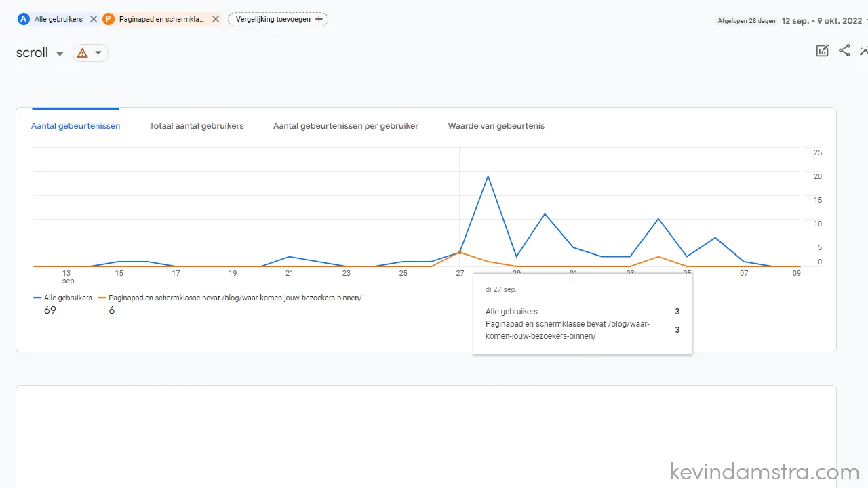Viewport: 868px width, 488px height.
Task: Click the orange 'P' Paginapad badge
Action: pyautogui.click(x=108, y=19)
